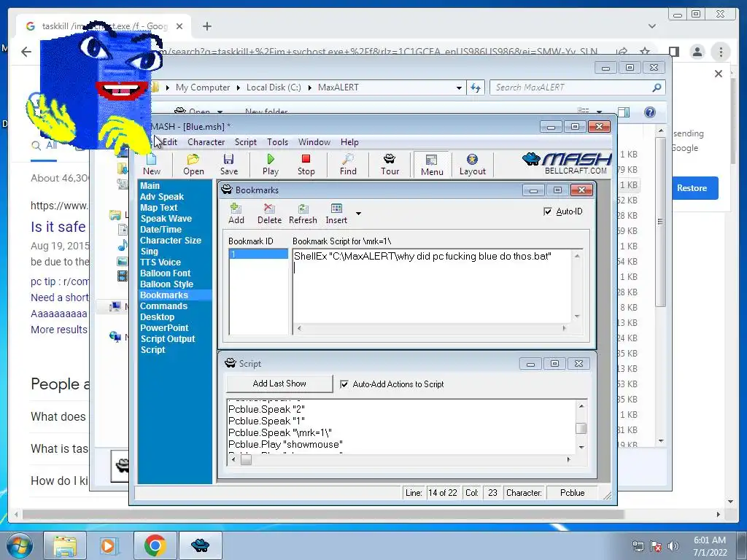Viewport: 747px width, 560px height.
Task: Open the Help menu in MASH
Action: [349, 142]
